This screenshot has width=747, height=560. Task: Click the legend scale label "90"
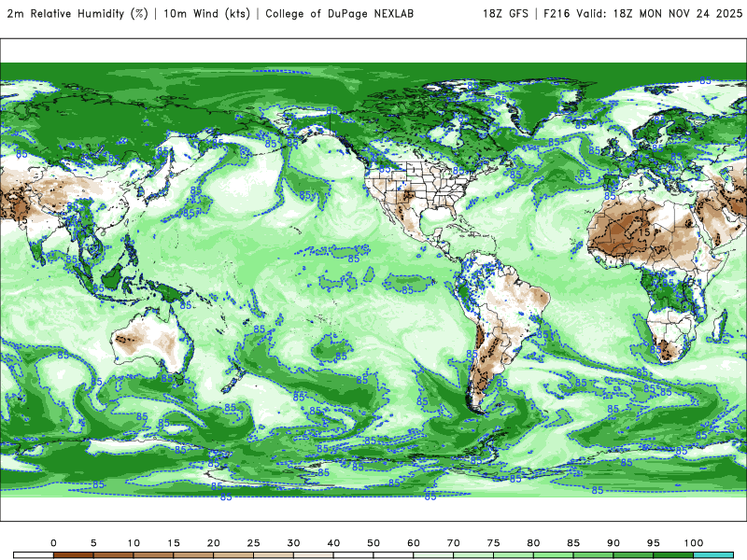(x=613, y=543)
